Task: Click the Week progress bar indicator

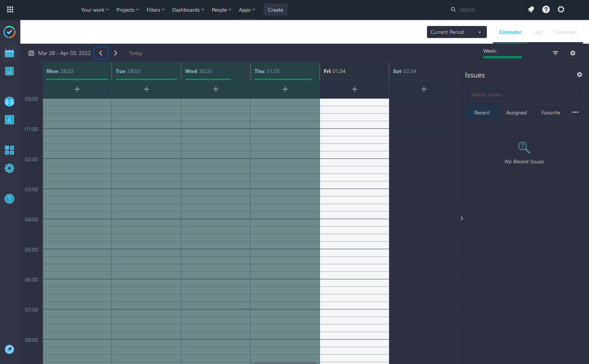Action: 502,57
